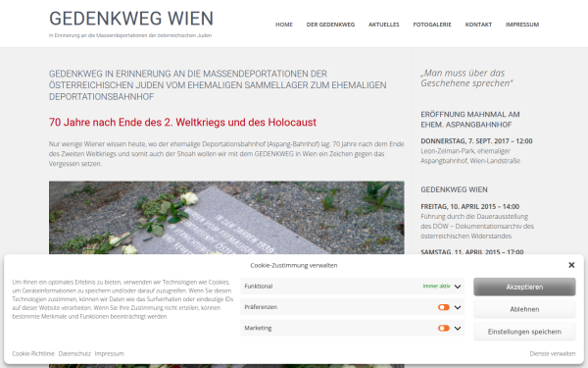The height and width of the screenshot is (368, 588).
Task: Click 'FREITAG, 10. APRIL 2015 – 14:00' text
Action: coord(469,206)
